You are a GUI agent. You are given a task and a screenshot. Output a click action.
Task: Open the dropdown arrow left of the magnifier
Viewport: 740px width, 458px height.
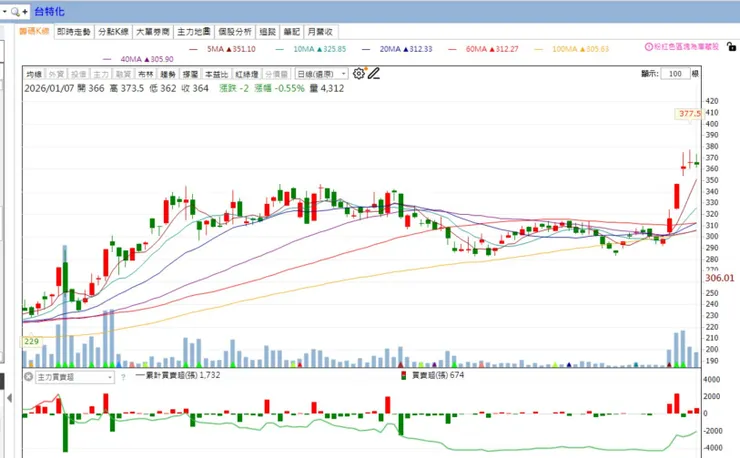[x=4, y=11]
